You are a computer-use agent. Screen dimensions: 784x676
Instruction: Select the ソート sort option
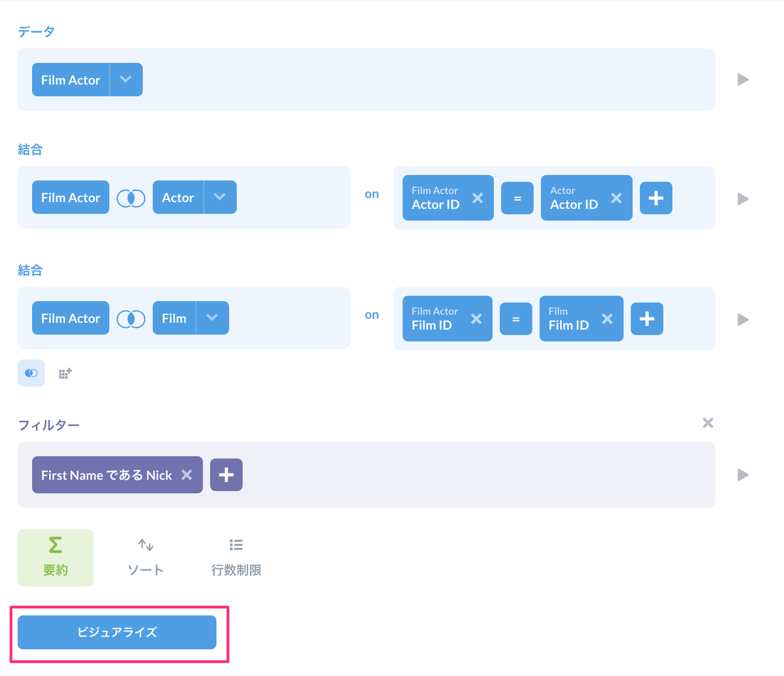pos(145,558)
